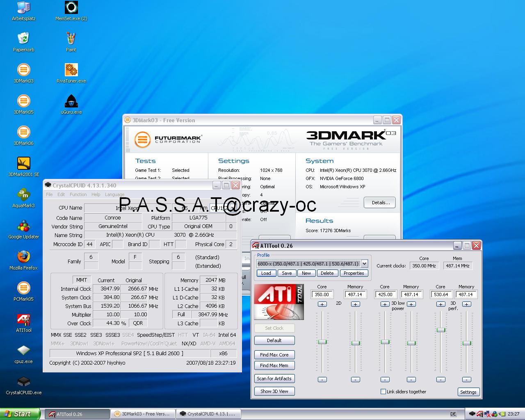
Task: Click the disconnected network tray icon
Action: (487, 414)
